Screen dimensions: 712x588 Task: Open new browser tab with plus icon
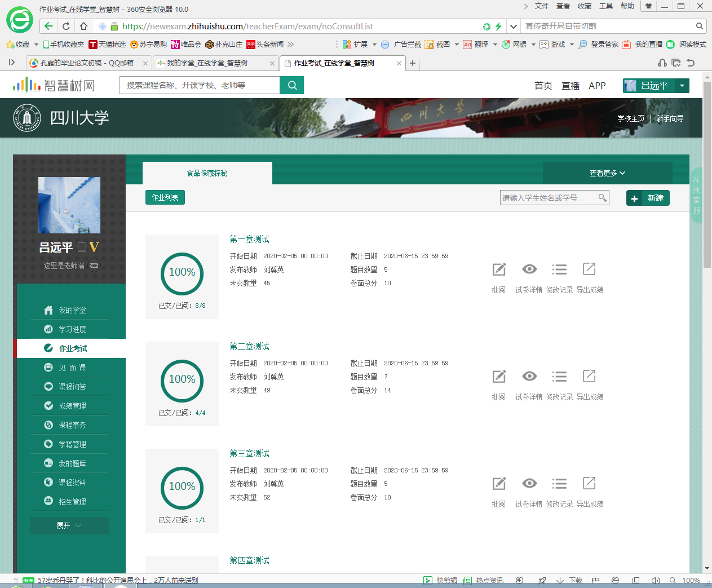tap(413, 63)
